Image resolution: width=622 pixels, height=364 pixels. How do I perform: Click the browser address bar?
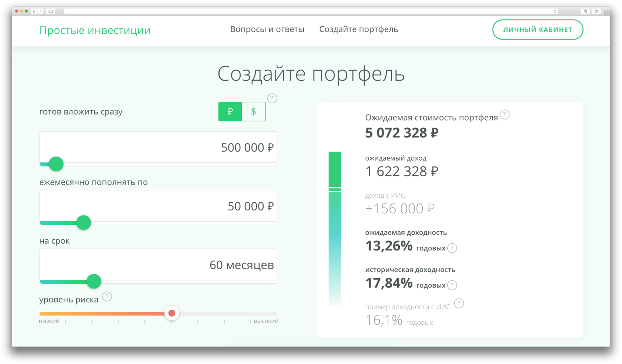click(311, 11)
